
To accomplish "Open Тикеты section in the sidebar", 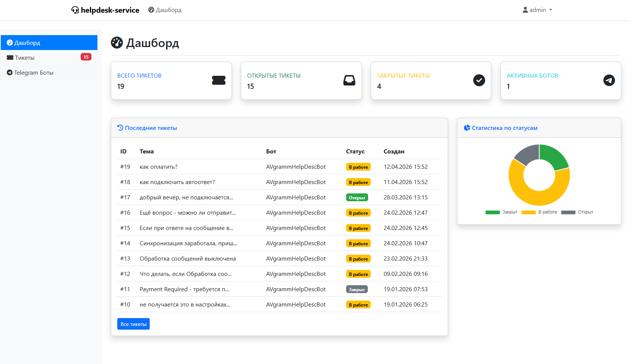I will coord(25,58).
